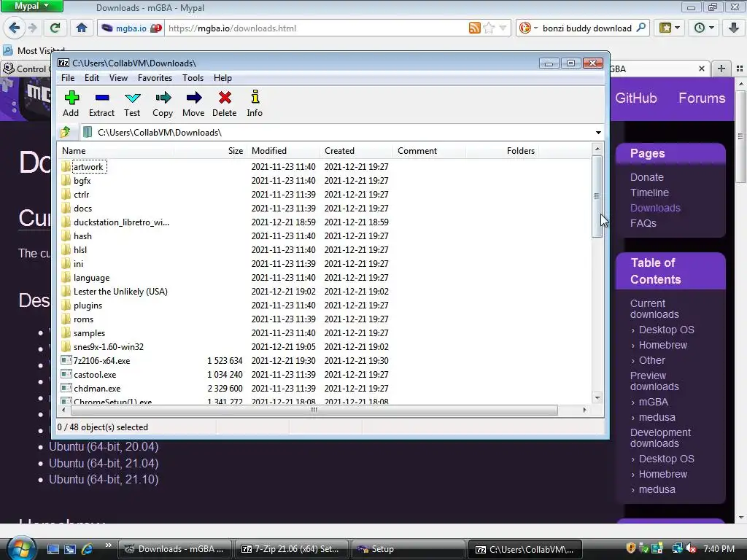The width and height of the screenshot is (747, 560).
Task: Click Show Desktop quick launch icon
Action: (53, 549)
